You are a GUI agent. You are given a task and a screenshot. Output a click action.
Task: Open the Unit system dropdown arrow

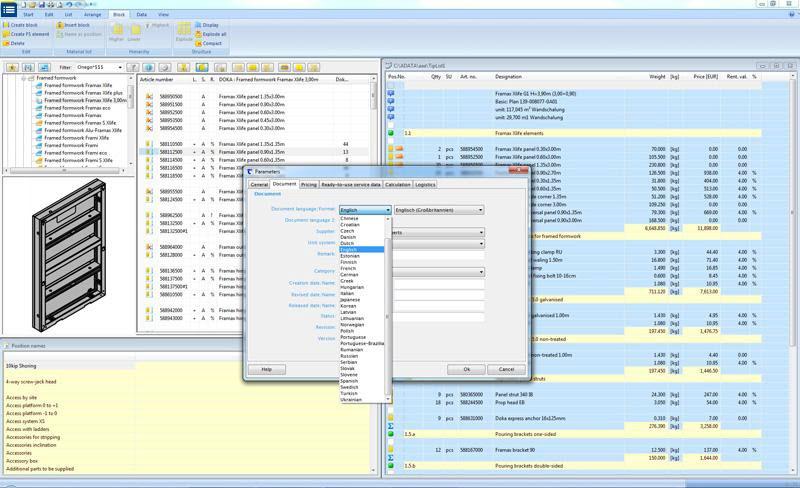point(481,243)
